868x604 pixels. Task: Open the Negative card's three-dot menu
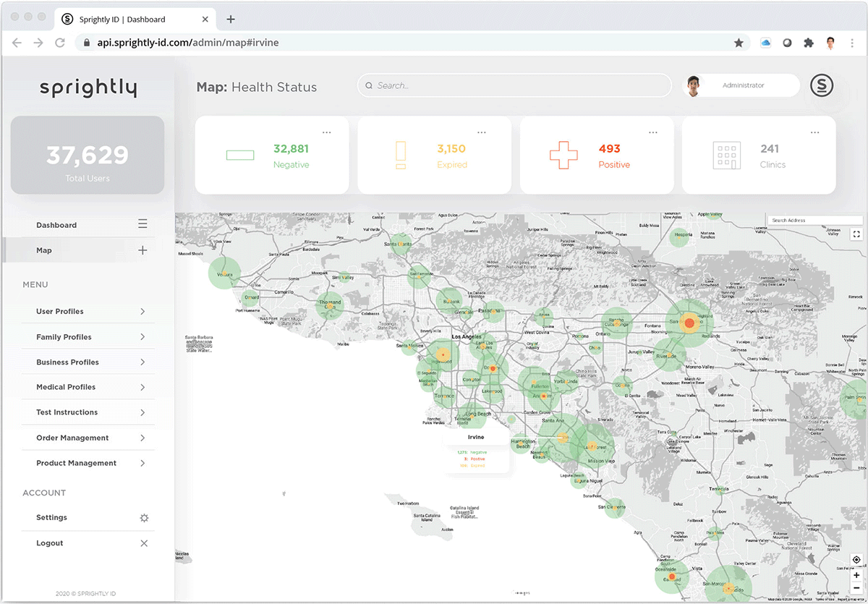(x=327, y=132)
